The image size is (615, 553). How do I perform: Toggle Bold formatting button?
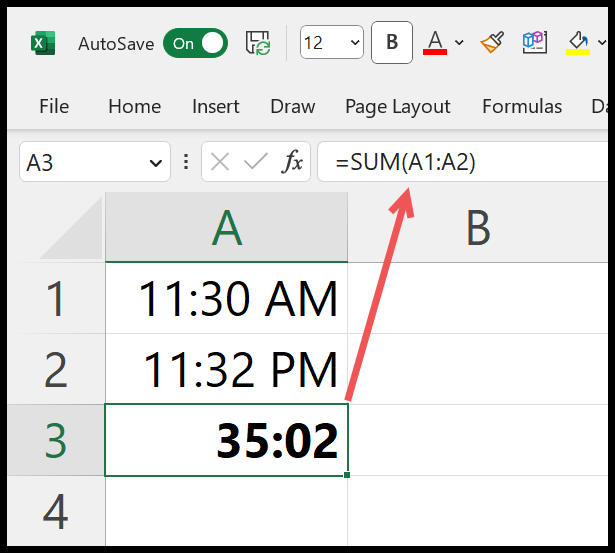click(x=392, y=42)
